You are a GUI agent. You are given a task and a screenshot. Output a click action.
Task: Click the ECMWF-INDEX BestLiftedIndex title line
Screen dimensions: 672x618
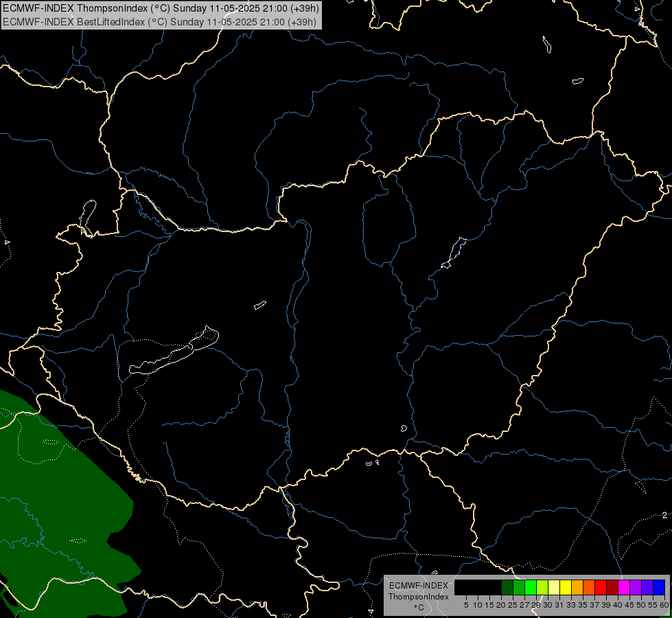(x=159, y=21)
